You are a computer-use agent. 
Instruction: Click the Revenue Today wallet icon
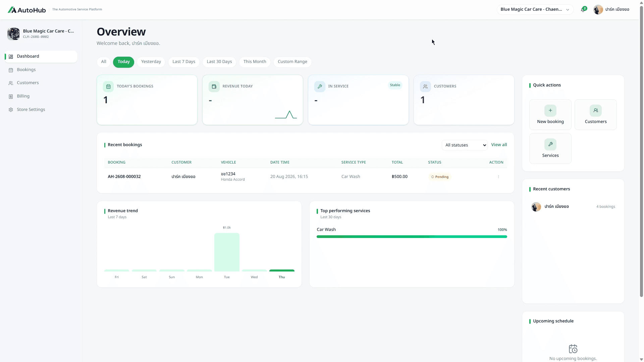tap(214, 86)
